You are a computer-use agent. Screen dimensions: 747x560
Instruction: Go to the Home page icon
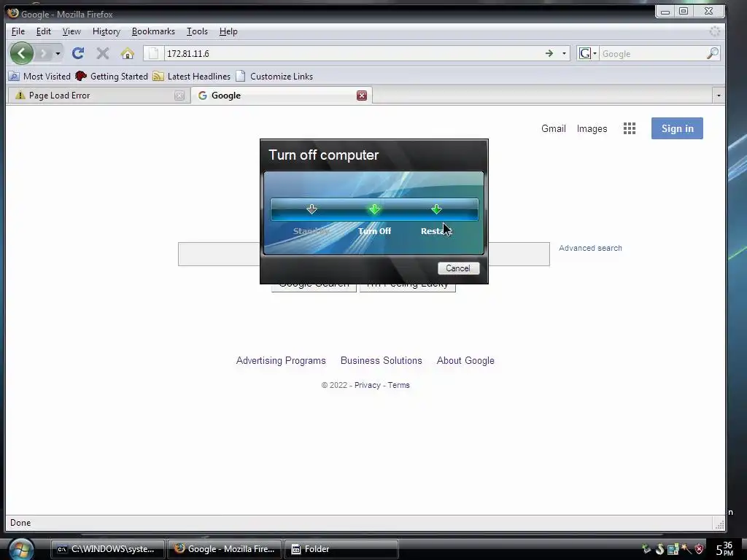tap(127, 53)
